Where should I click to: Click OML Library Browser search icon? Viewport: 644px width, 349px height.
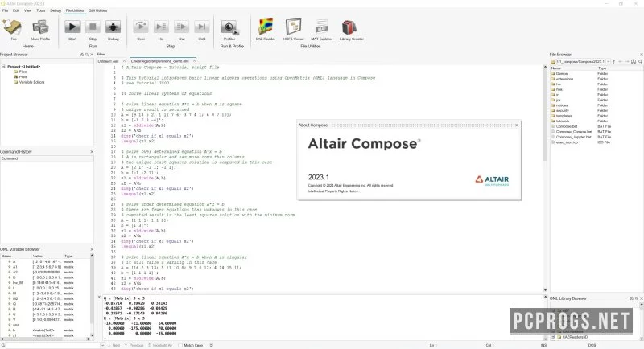[x=636, y=298]
